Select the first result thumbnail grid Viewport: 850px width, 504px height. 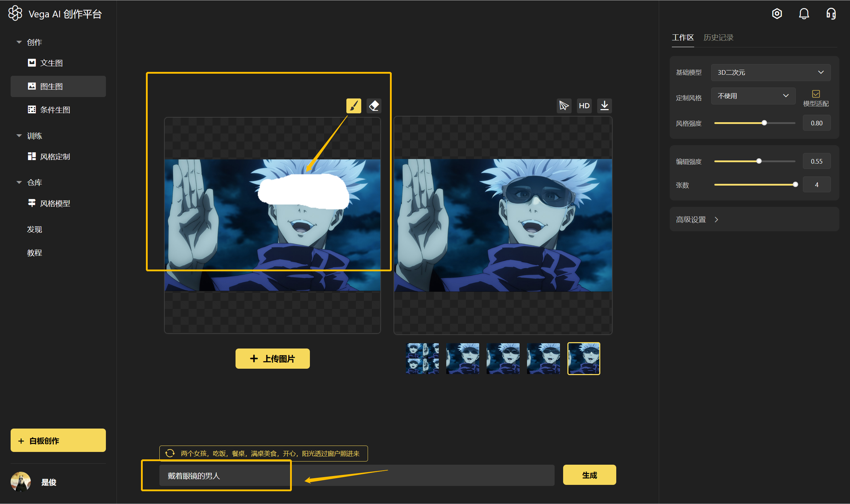422,358
